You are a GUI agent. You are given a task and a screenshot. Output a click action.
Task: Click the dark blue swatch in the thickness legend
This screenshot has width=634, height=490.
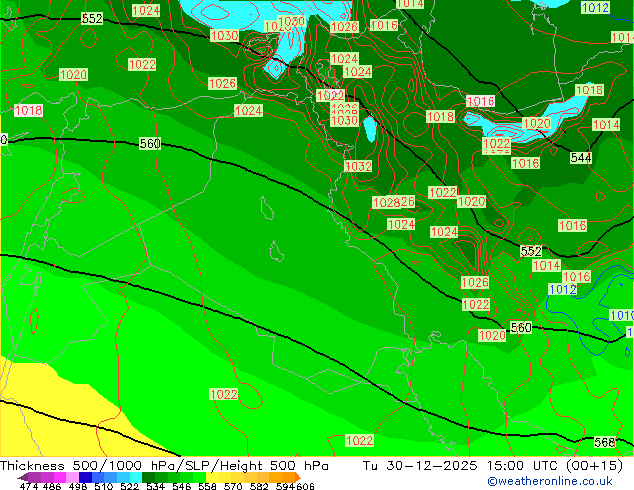coord(85,477)
